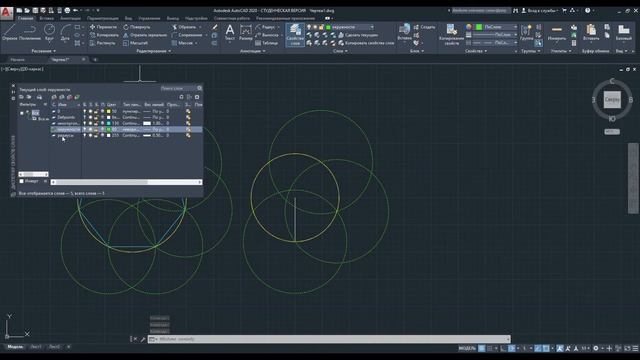Click the Масштаб (Scale) tool
This screenshot has width=640, height=360.
(x=135, y=43)
